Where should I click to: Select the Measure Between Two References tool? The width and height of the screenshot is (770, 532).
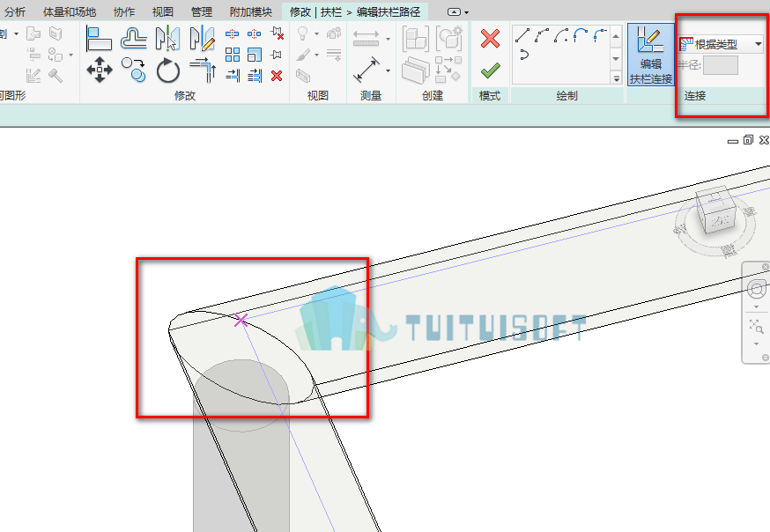(x=366, y=70)
